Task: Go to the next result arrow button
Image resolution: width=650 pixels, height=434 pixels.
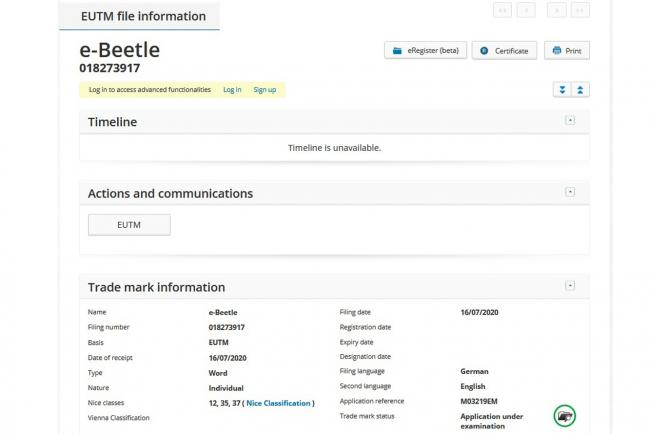Action: pos(557,10)
